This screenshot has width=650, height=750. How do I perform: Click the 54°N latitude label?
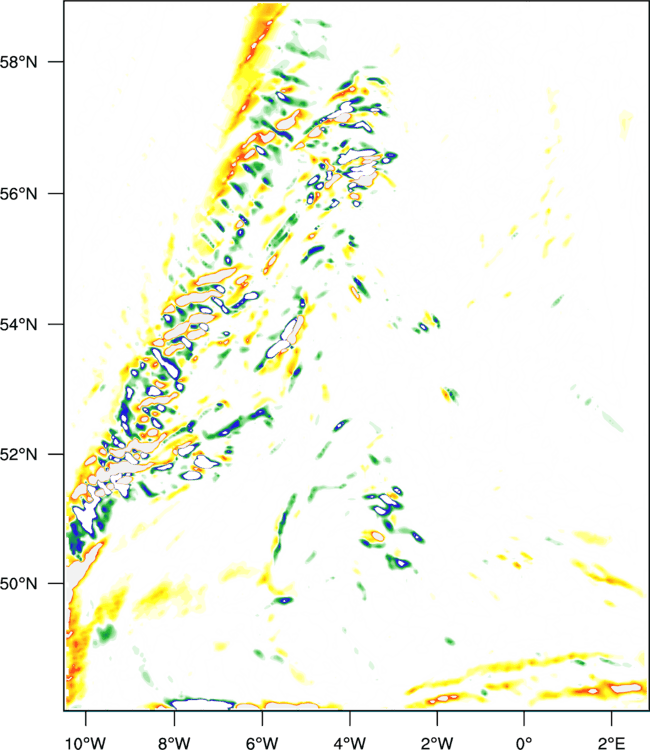[x=18, y=325]
